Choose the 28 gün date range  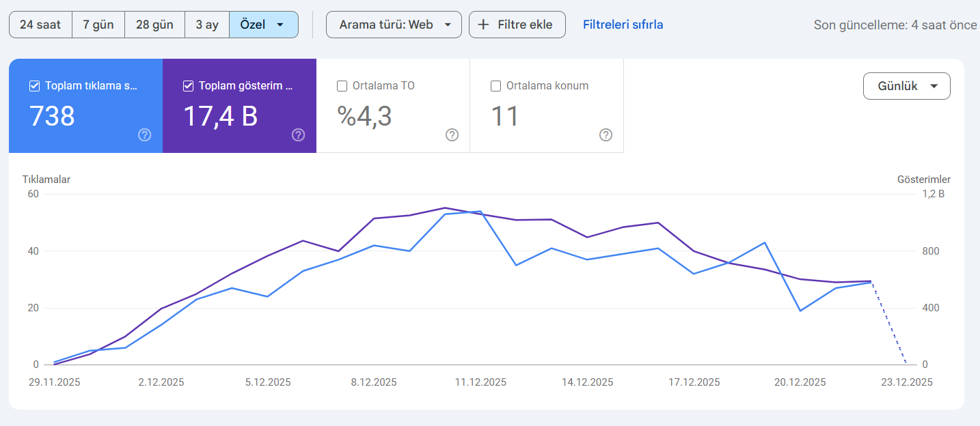[x=154, y=25]
